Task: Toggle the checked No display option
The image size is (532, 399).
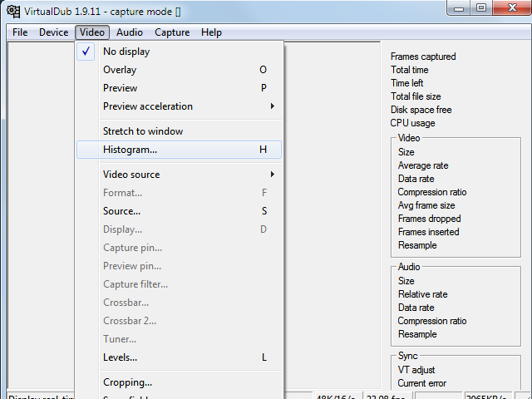Action: tap(180, 52)
